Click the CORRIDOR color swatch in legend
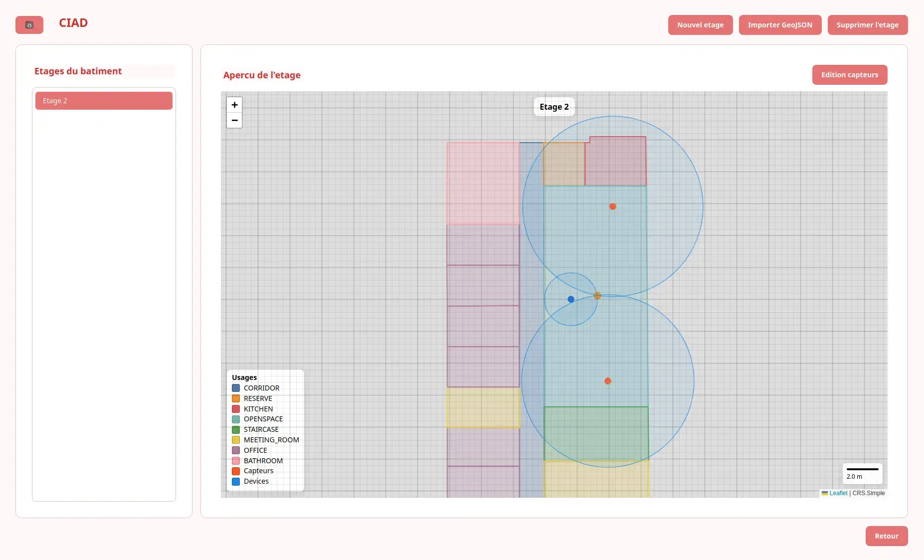Image resolution: width=924 pixels, height=560 pixels. click(x=236, y=388)
